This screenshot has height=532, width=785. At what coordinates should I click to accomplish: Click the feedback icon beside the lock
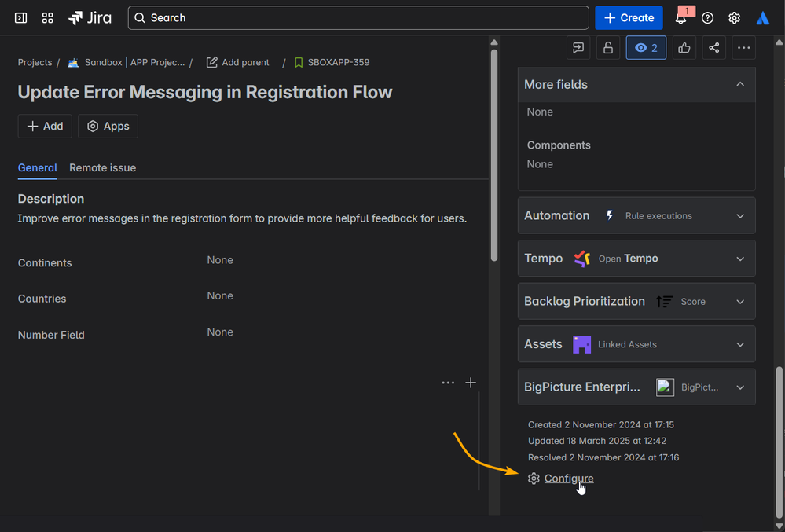pos(578,48)
